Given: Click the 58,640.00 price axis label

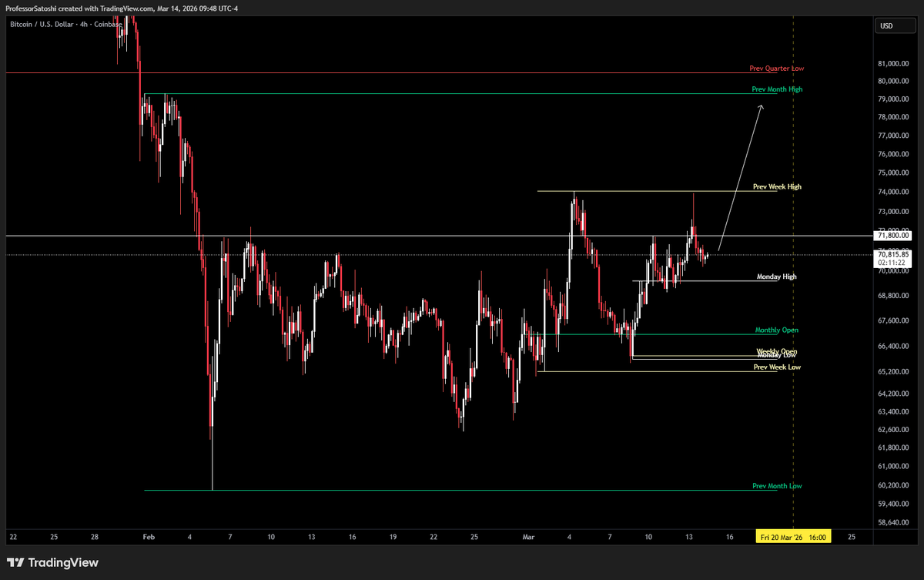Looking at the screenshot, I should tap(893, 522).
